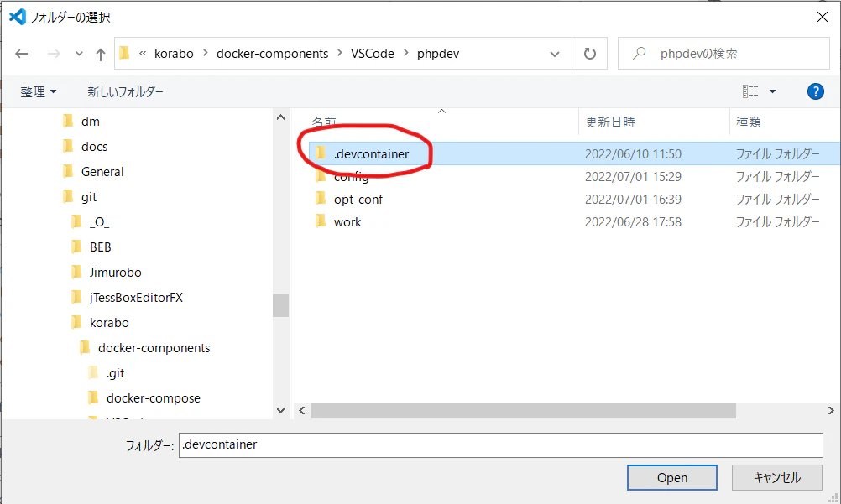Click the tree pane scrollbar thumb

pyautogui.click(x=280, y=305)
